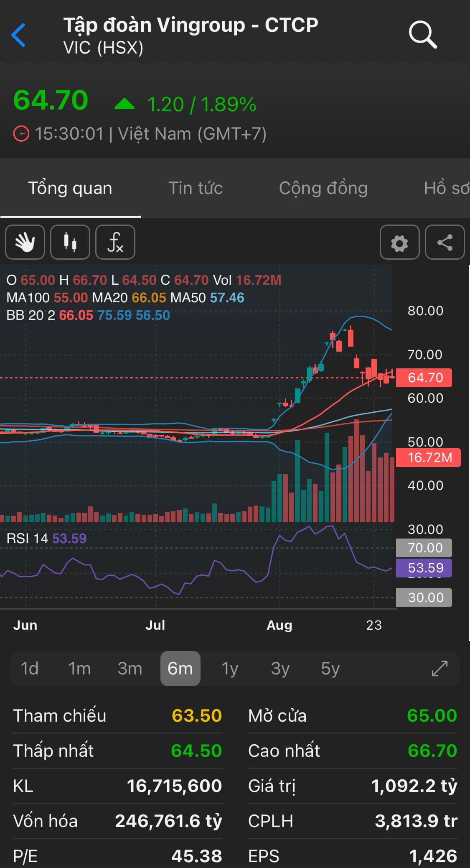This screenshot has height=868, width=470.
Task: Open the search magnifier icon
Action: tap(422, 35)
